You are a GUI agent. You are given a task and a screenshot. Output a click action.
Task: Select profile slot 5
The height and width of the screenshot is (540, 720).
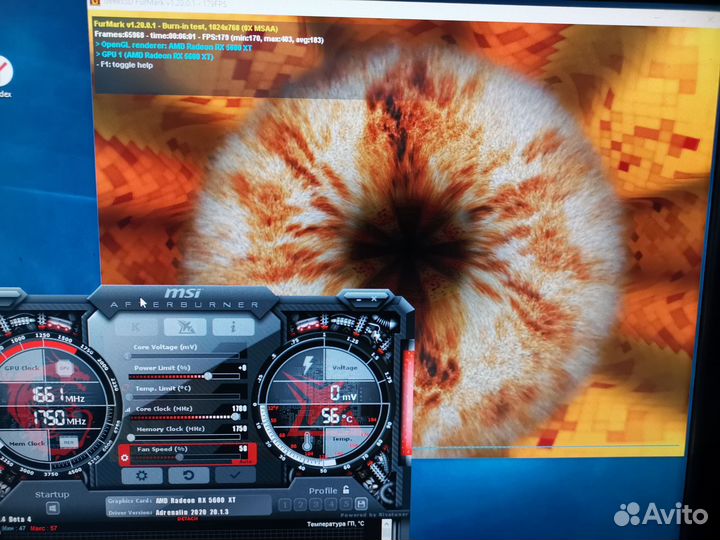click(x=344, y=504)
